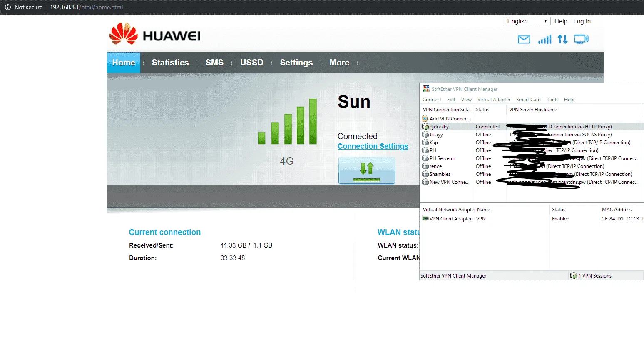Screen dimensions: 644x348
Task: Open the English language dropdown
Action: pos(527,21)
